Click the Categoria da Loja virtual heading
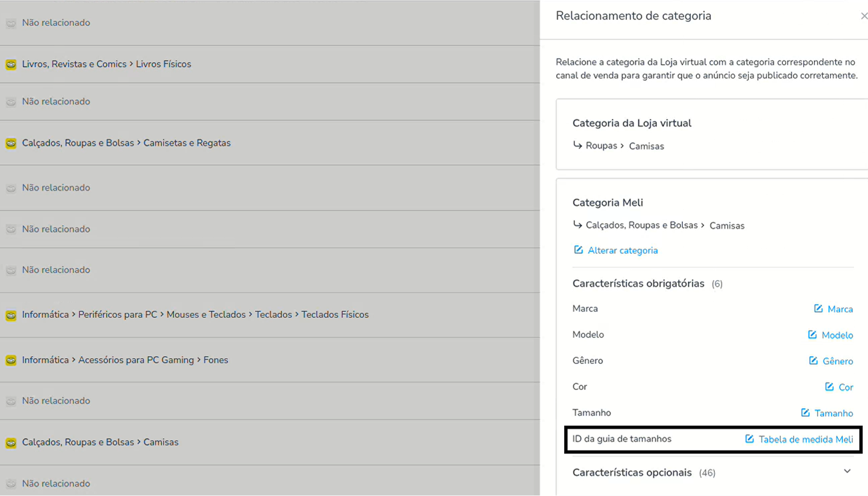 [632, 123]
